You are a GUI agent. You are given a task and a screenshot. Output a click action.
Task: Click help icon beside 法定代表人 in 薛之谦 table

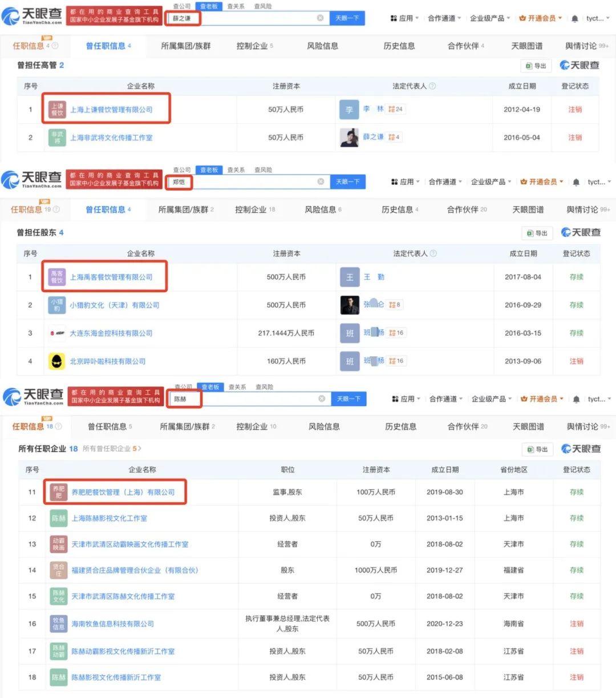tap(432, 86)
